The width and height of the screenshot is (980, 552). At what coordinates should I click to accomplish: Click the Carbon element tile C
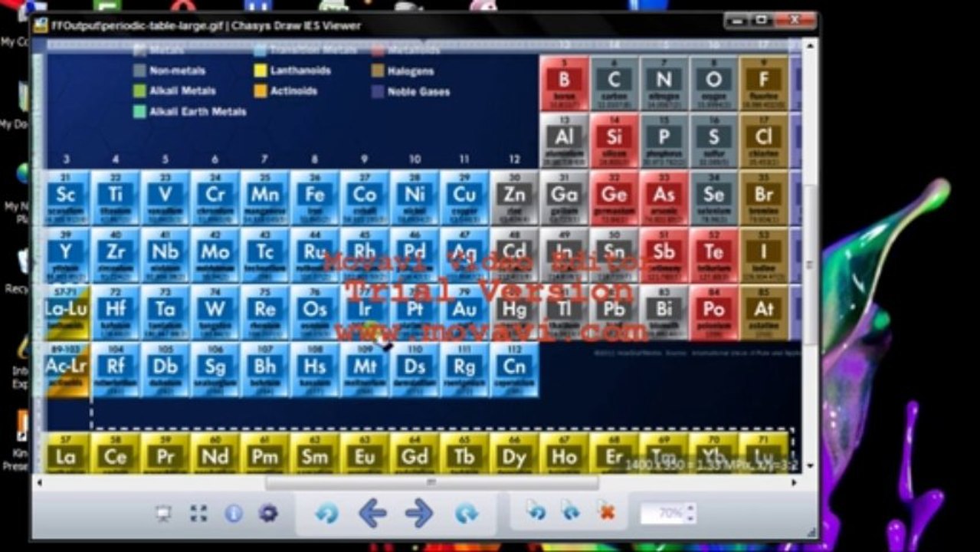pos(614,83)
